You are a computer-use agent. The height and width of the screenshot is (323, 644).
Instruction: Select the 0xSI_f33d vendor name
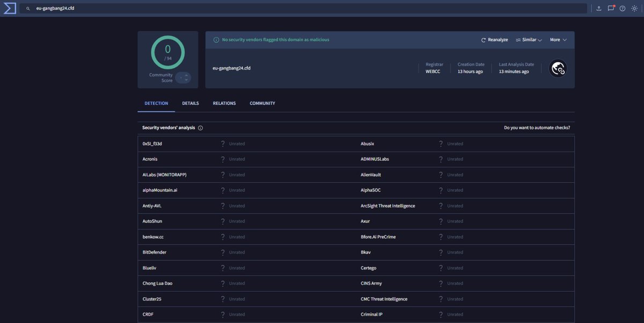tap(152, 143)
